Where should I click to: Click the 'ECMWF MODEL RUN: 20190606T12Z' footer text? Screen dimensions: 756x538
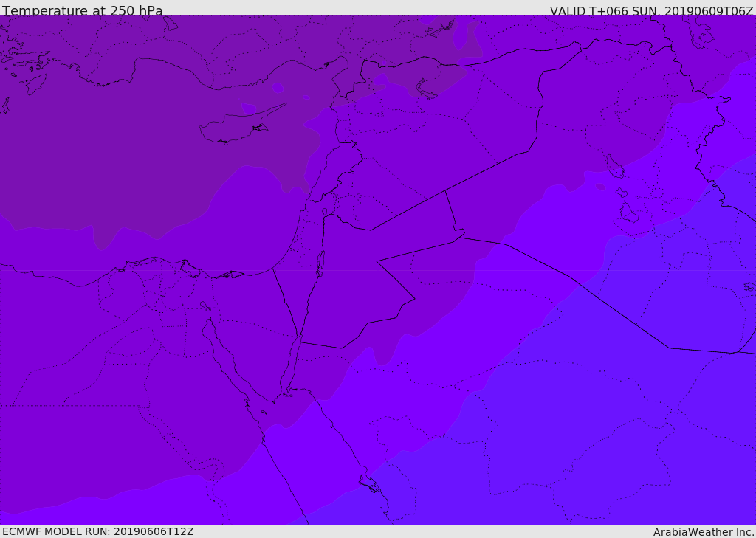tap(98, 531)
